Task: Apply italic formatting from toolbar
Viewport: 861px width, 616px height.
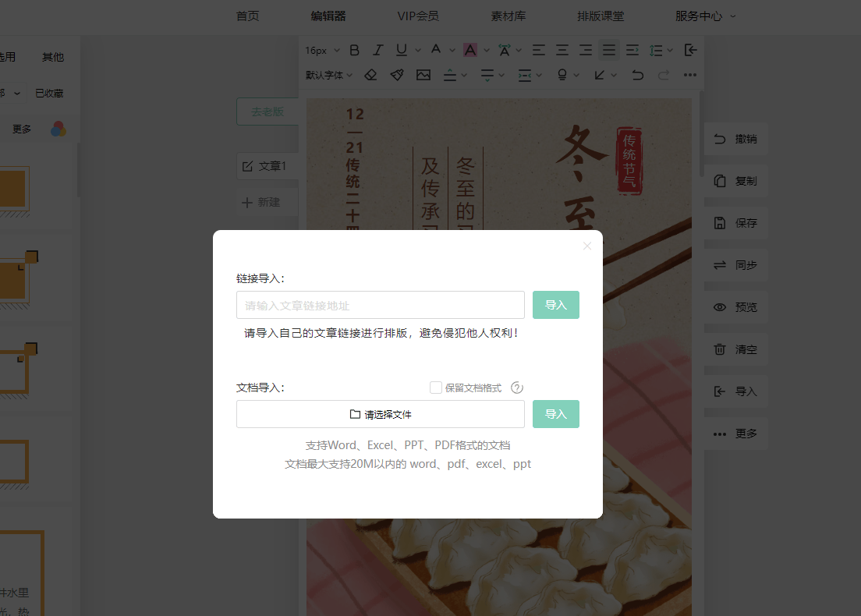Action: click(377, 50)
